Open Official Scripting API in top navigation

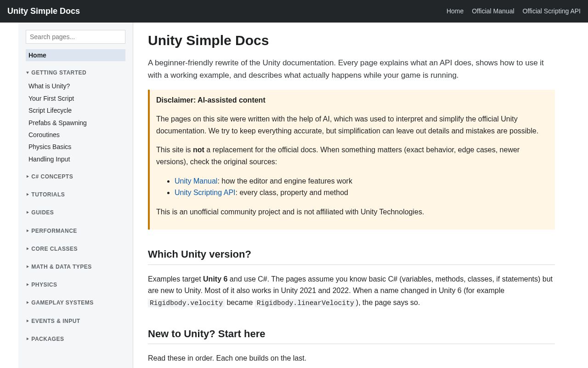coord(551,11)
